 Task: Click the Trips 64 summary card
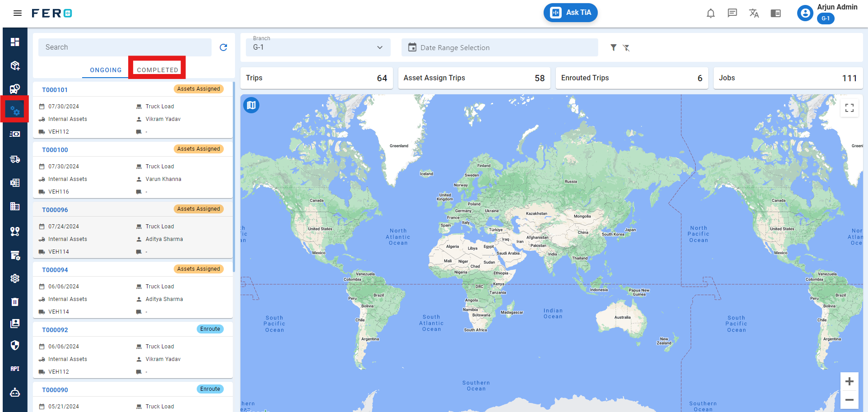point(317,78)
